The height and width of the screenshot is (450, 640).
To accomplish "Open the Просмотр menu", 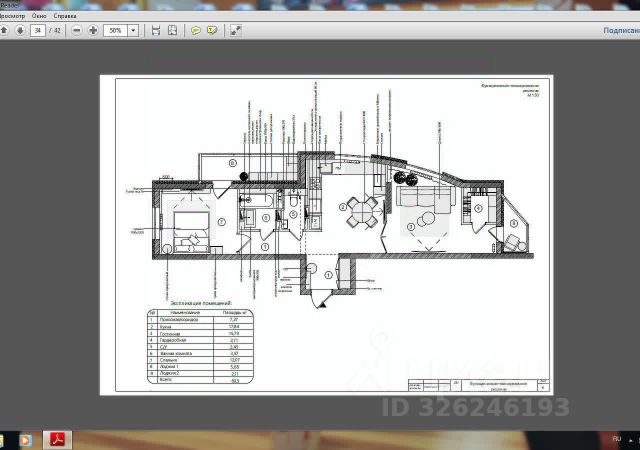I will pyautogui.click(x=12, y=16).
